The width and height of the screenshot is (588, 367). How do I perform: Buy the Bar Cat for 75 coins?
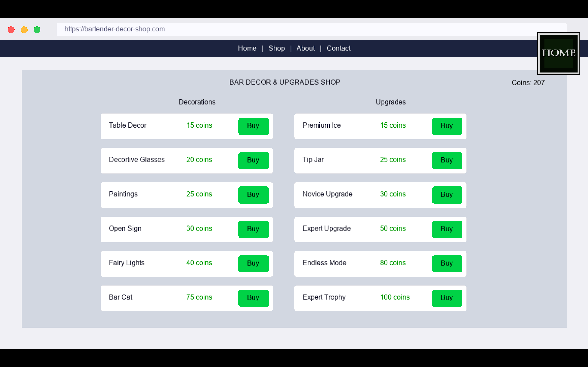click(253, 298)
